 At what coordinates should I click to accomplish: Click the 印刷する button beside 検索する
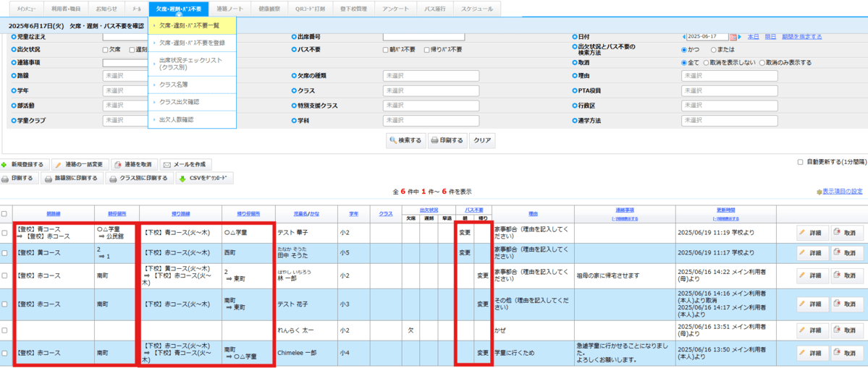point(447,140)
